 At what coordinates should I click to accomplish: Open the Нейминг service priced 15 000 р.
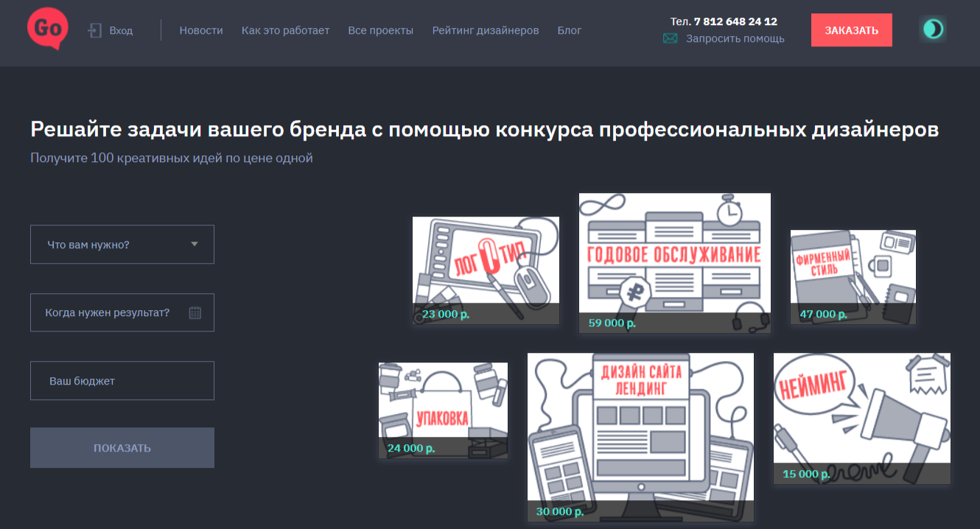point(861,418)
